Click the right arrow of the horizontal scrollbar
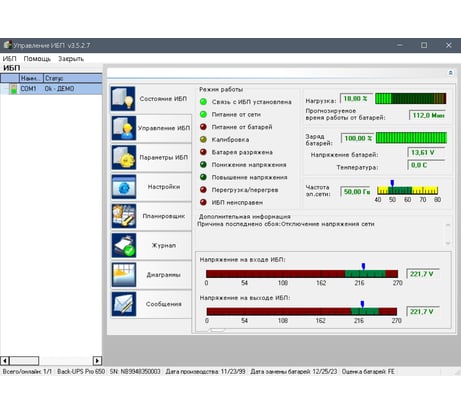Image resolution: width=461 pixels, height=415 pixels. point(97,361)
